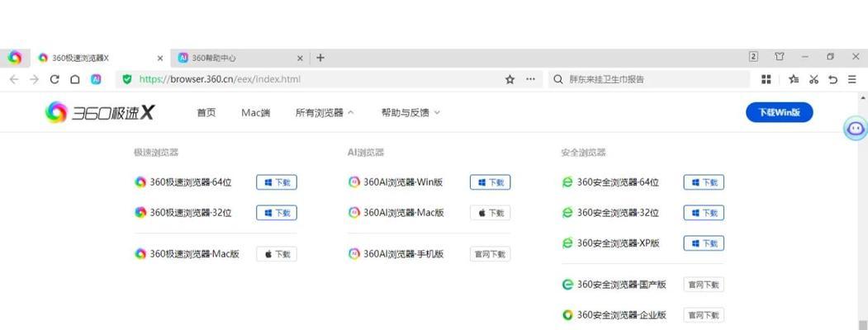This screenshot has height=330, width=868.
Task: Close the 360帮助中心 tab
Action: [300, 58]
